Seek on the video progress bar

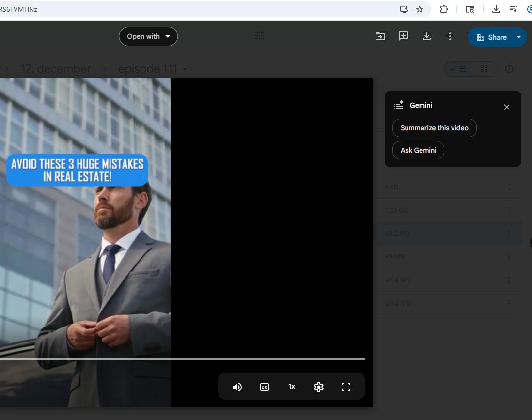click(x=183, y=358)
